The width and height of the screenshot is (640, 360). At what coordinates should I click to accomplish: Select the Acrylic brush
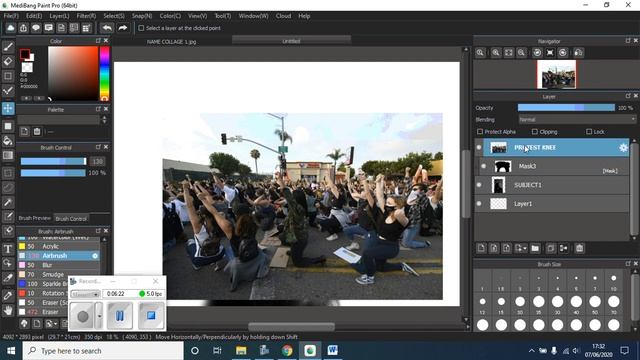coord(58,246)
